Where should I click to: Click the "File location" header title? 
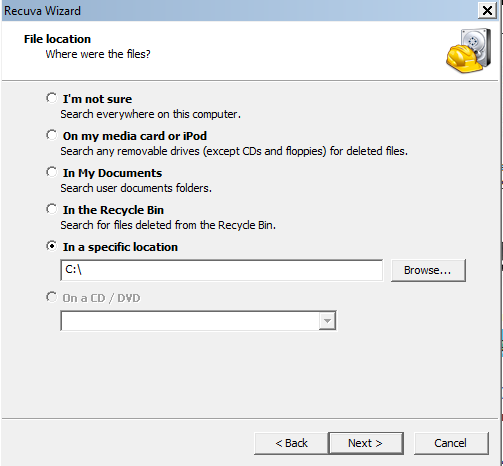click(57, 39)
